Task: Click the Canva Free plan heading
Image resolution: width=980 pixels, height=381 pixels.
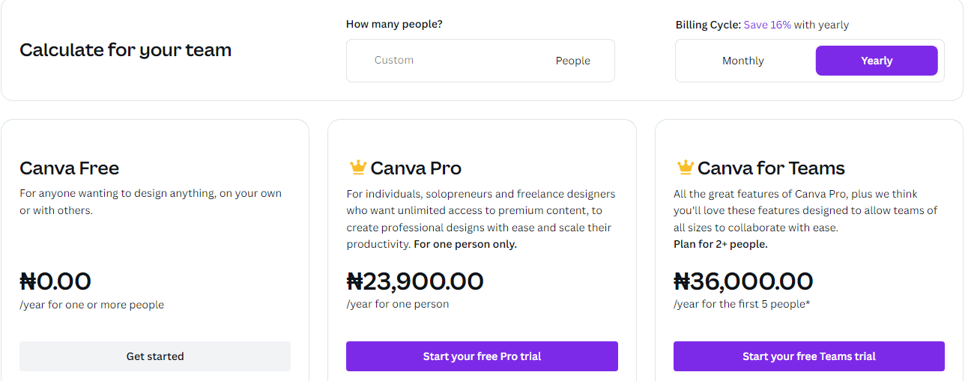Action: click(69, 168)
